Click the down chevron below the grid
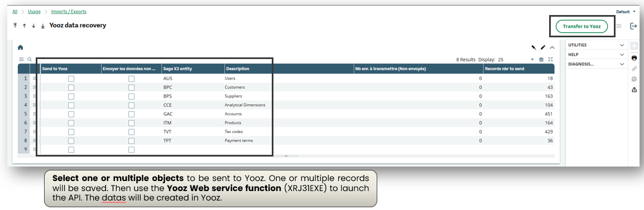644x210 pixels. click(286, 156)
